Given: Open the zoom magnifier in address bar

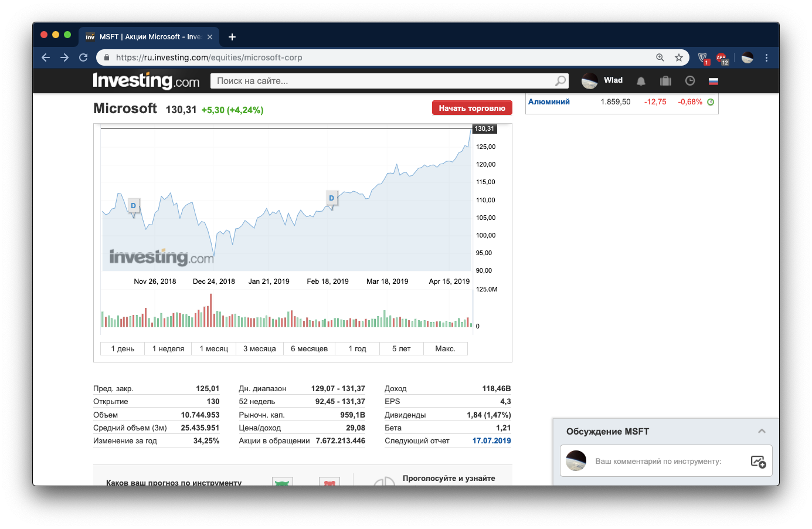Looking at the screenshot, I should (x=660, y=57).
